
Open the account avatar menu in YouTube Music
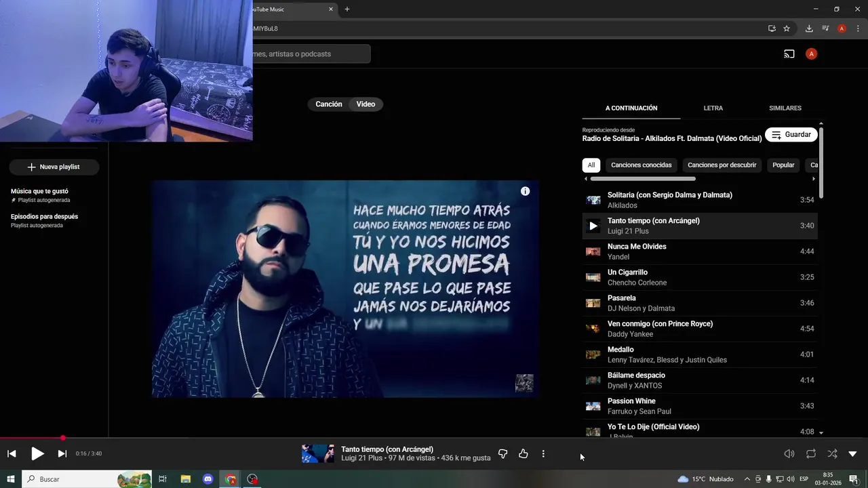(811, 54)
